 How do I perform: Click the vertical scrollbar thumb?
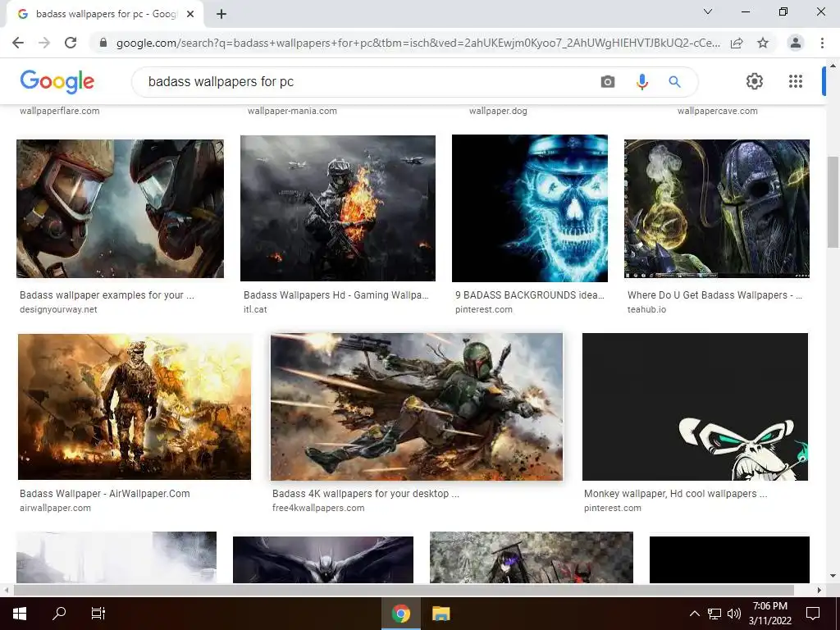tap(833, 202)
